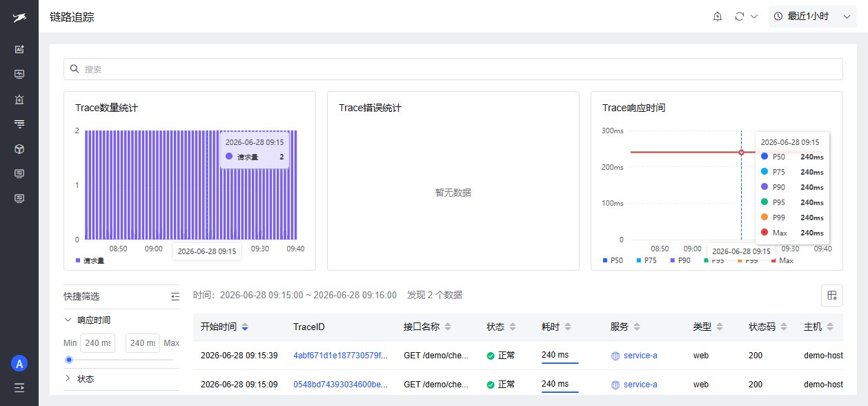Viewport: 868px width, 406px height.
Task: Sort by 主机 column arrows
Action: coord(830,327)
